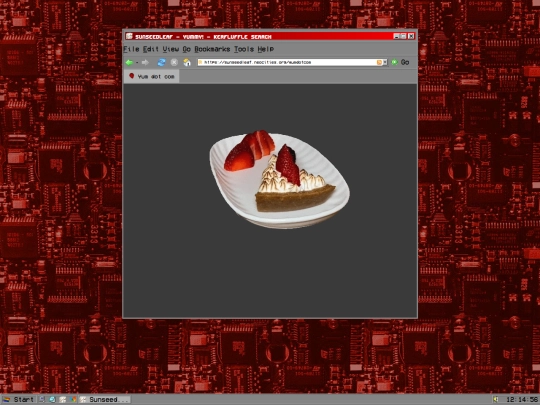
Task: Open the File menu
Action: point(131,49)
